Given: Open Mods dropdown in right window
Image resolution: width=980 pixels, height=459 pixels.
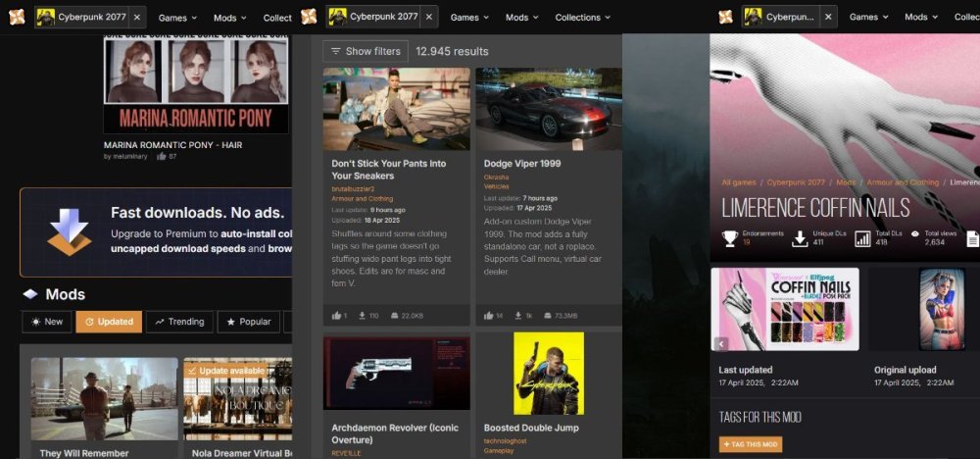Looking at the screenshot, I should pos(921,18).
